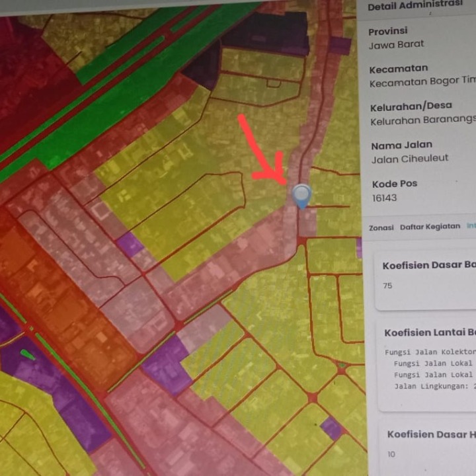The width and height of the screenshot is (476, 476).
Task: Select the tiny green shape inside the purple area
Action: (x=27, y=355)
